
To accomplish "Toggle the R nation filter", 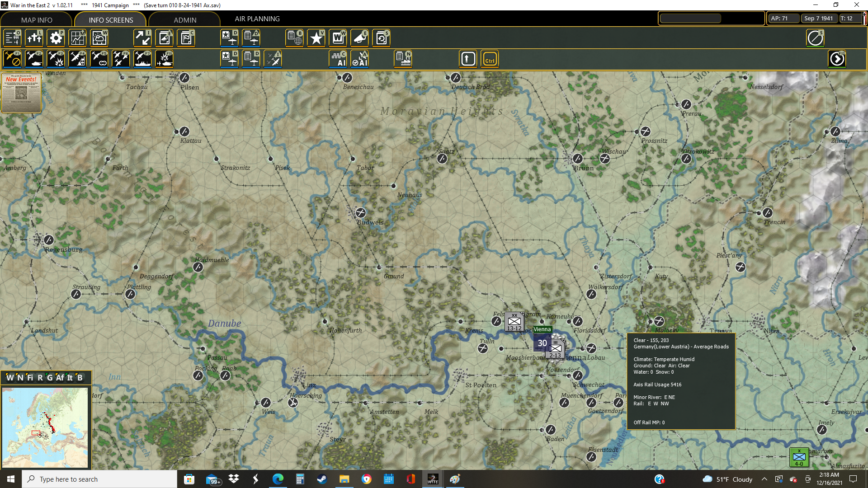I will [x=40, y=378].
